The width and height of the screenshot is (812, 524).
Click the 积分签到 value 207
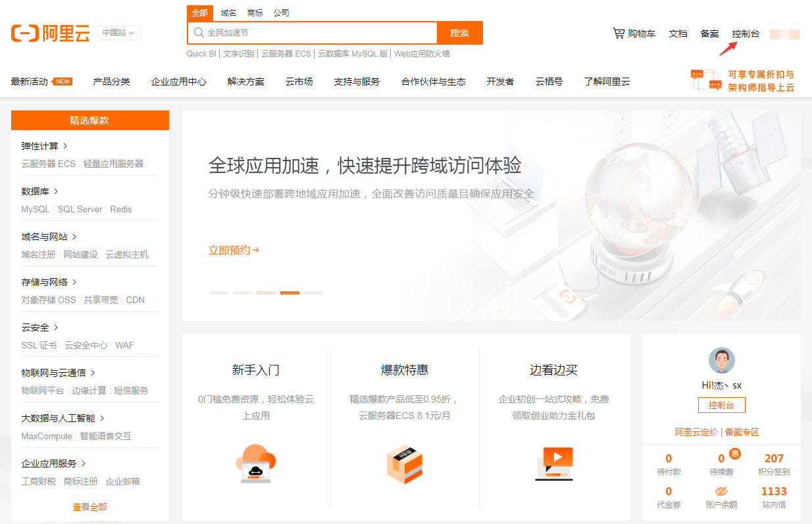774,458
